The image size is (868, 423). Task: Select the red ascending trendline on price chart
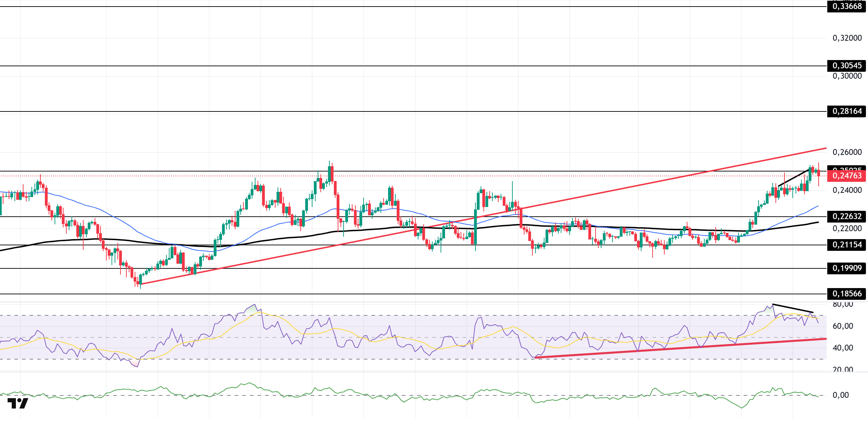coord(483,216)
